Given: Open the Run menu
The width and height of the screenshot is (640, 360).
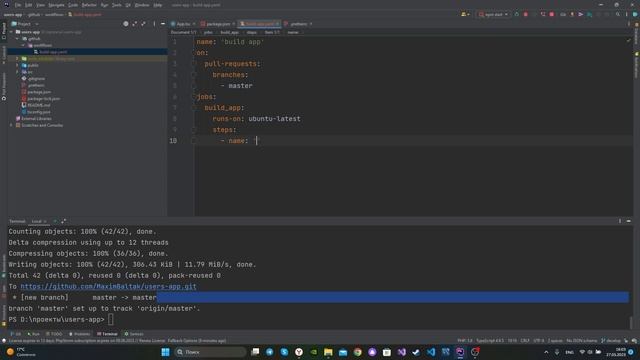Looking at the screenshot, I should 104,5.
